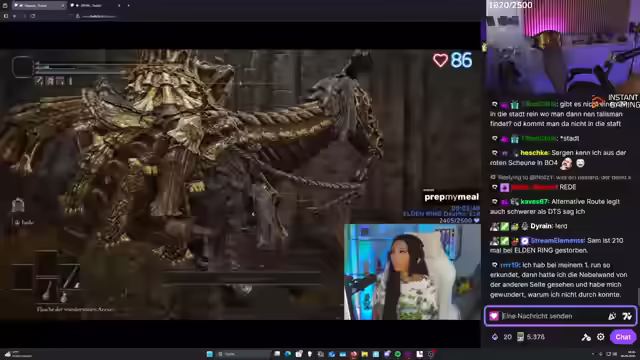Open the Windows Start button
640x360 pixels.
(210, 354)
